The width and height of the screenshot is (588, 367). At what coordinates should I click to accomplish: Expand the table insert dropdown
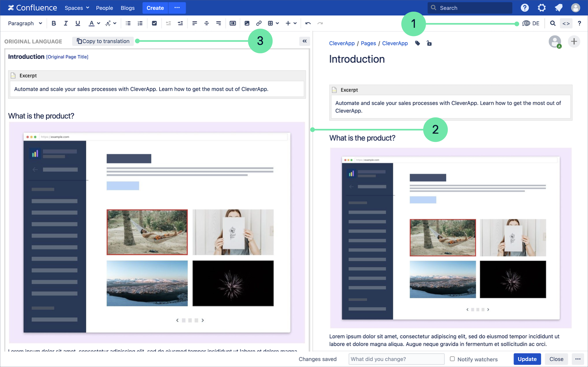(x=274, y=23)
